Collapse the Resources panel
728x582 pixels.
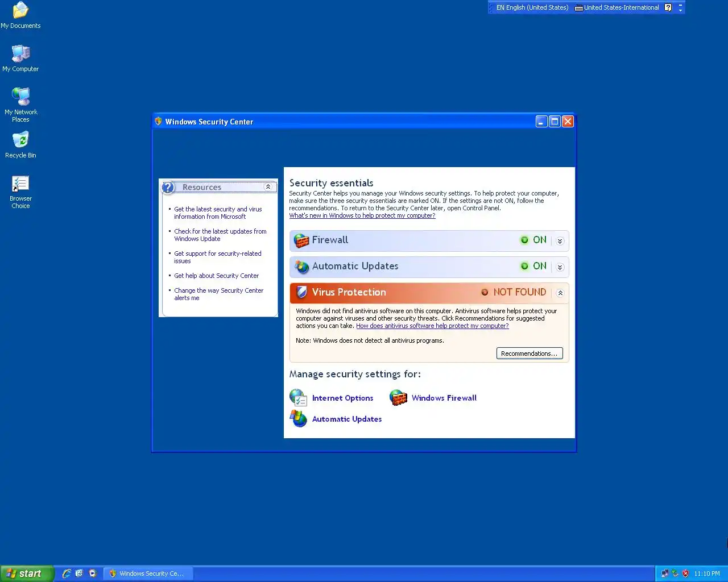(268, 187)
